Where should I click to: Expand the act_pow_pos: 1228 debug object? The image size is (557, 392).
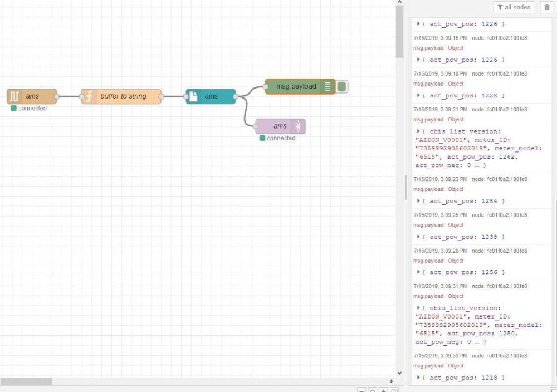pyautogui.click(x=419, y=96)
